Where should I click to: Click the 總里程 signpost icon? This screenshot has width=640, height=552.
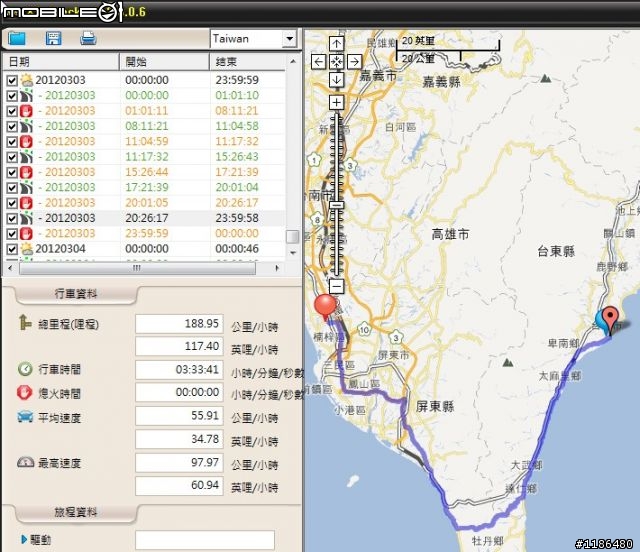pos(25,322)
